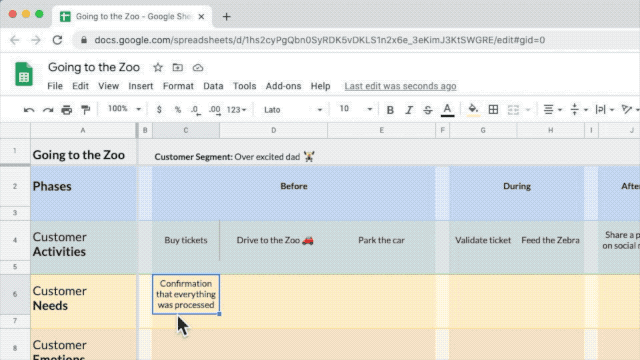Open the Format menu
This screenshot has width=640, height=360.
point(178,86)
